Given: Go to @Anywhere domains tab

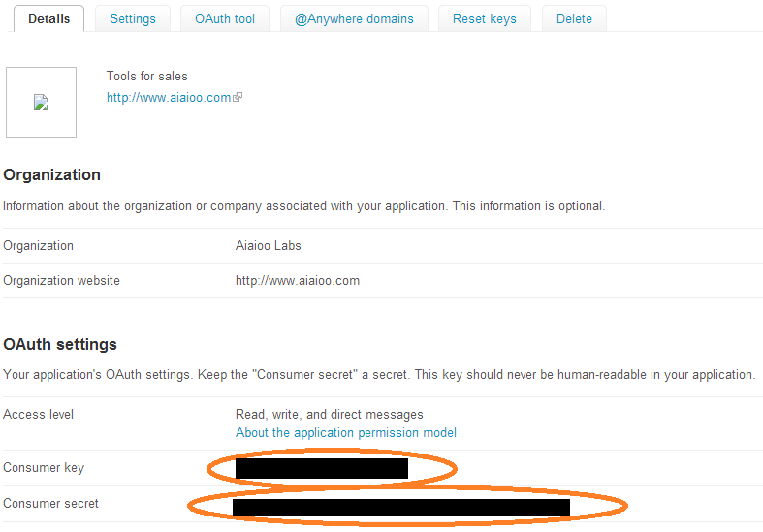Looking at the screenshot, I should tap(354, 19).
